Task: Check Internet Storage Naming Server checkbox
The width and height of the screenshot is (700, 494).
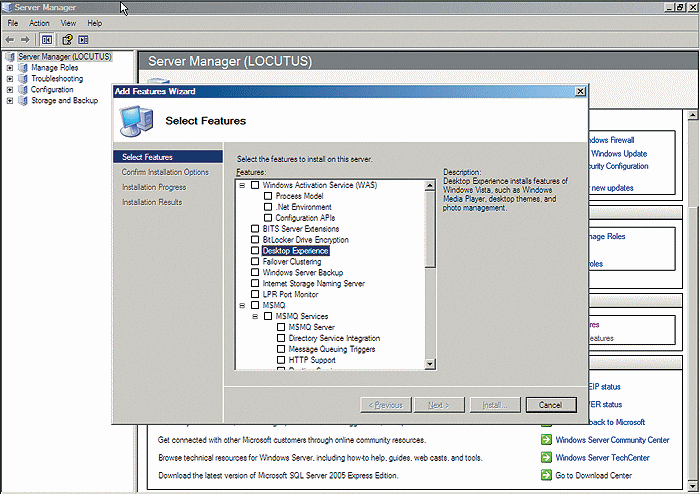Action: click(x=255, y=283)
